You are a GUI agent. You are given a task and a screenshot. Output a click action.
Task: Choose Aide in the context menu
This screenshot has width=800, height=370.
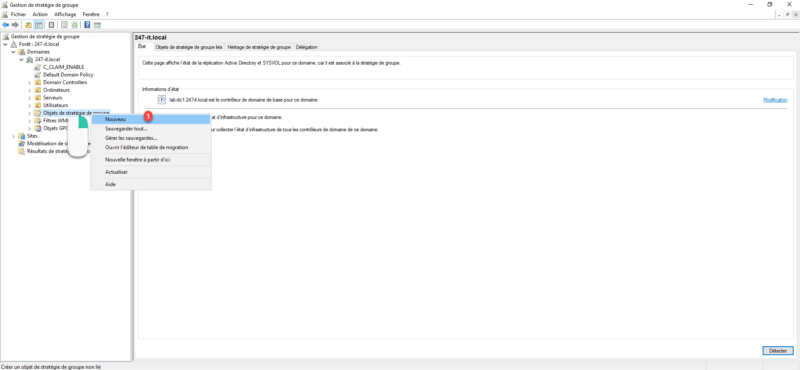coord(151,184)
